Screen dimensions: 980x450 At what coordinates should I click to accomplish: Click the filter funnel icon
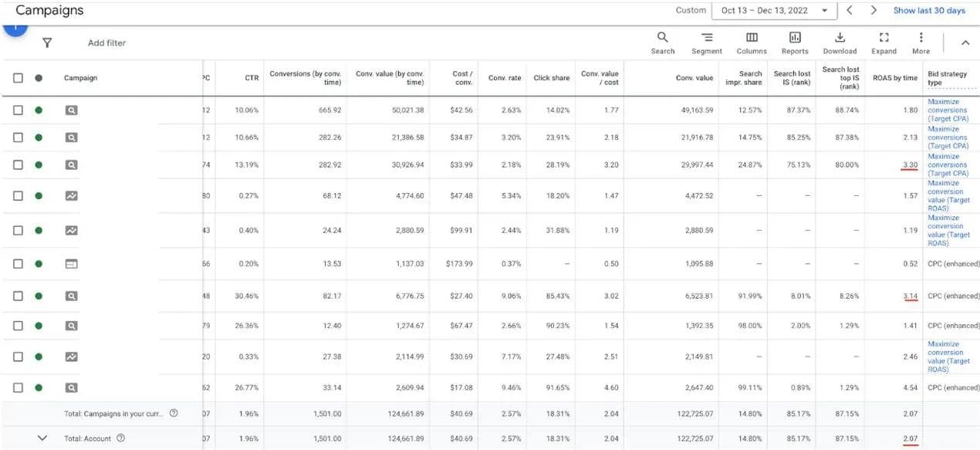[x=47, y=43]
